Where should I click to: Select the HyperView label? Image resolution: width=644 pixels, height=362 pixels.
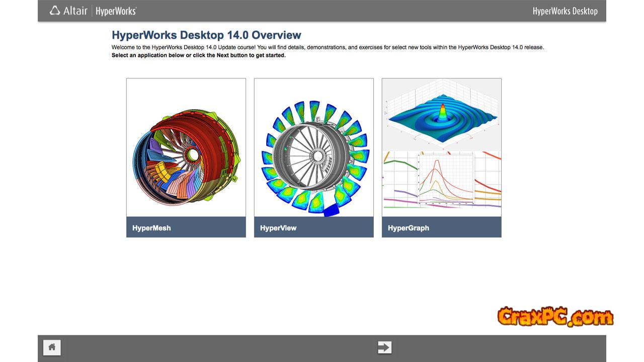point(278,228)
